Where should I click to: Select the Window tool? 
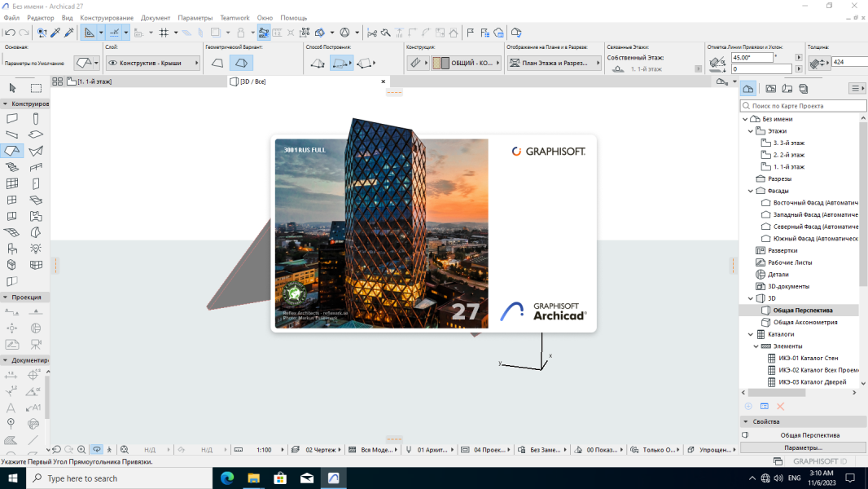coord(11,200)
